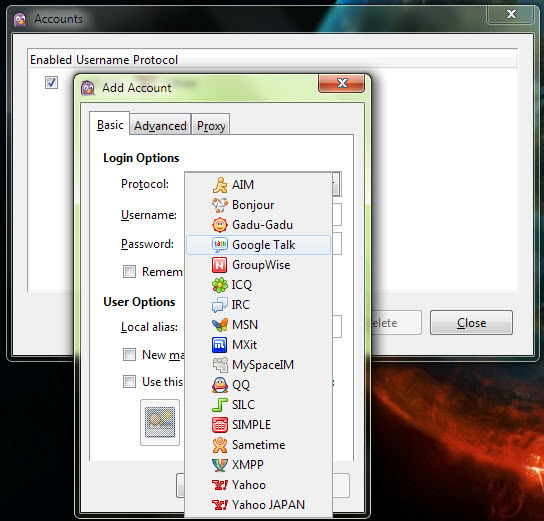Screen dimensions: 544x521
Task: Click the ICQ green flower icon
Action: tap(220, 285)
